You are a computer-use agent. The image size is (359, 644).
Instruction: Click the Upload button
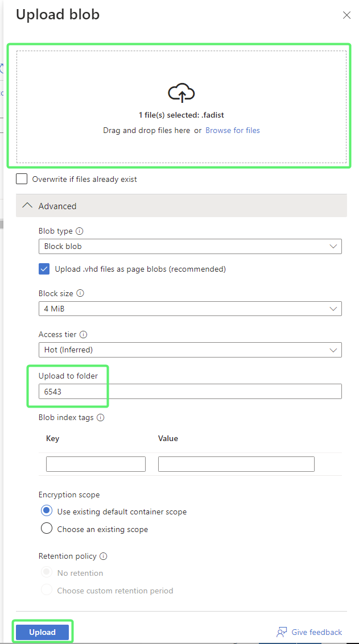click(x=43, y=632)
